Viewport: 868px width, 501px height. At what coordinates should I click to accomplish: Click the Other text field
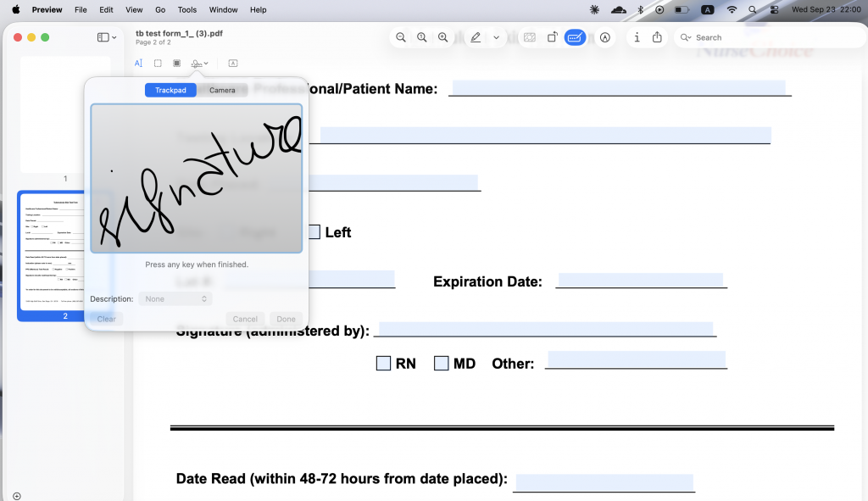point(637,359)
